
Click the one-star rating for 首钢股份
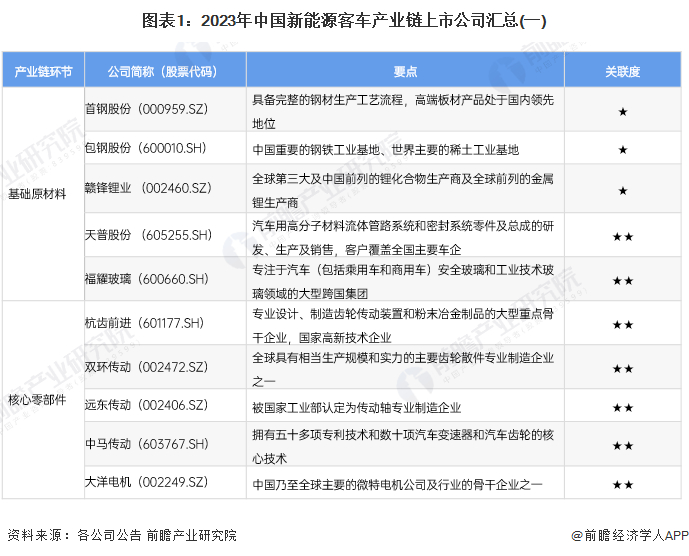coord(623,112)
